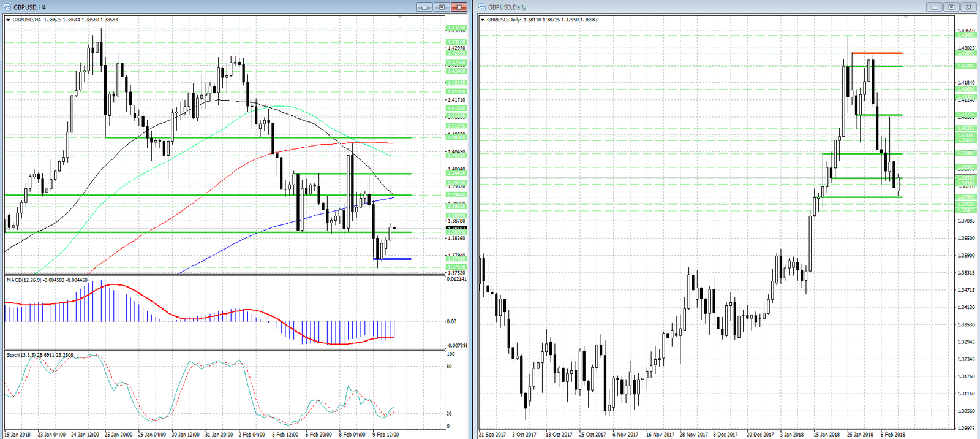Select the red horizontal line on Daily chart
The width and height of the screenshot is (980, 439).
coord(876,53)
